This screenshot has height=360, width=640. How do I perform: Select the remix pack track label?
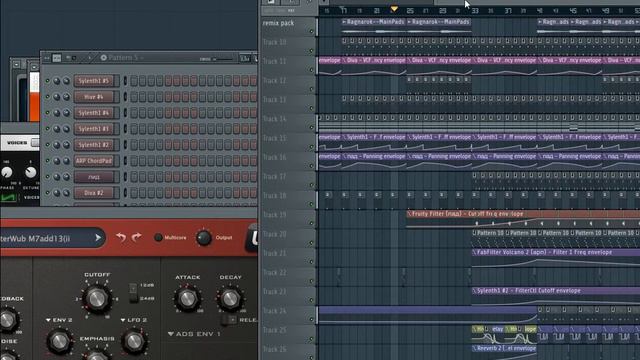click(278, 23)
